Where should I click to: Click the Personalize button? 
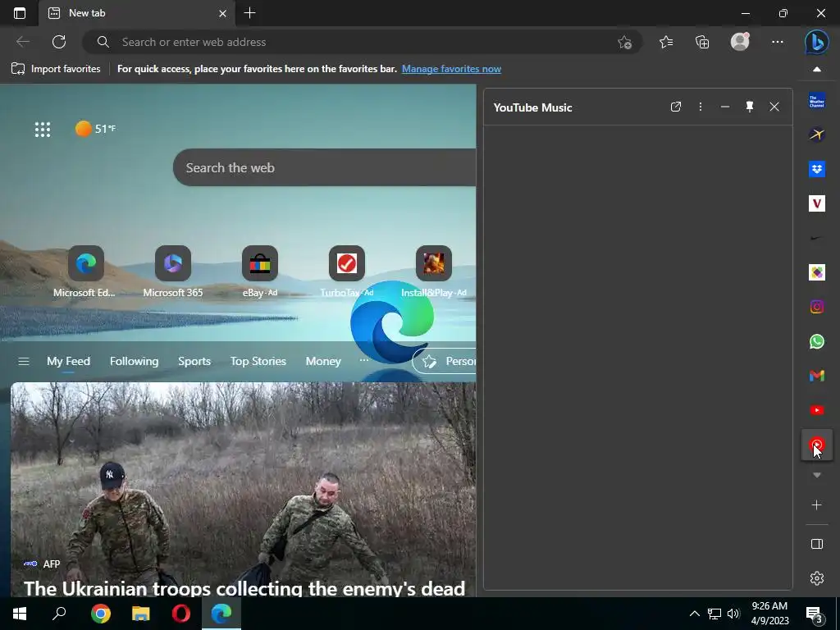[444, 361]
